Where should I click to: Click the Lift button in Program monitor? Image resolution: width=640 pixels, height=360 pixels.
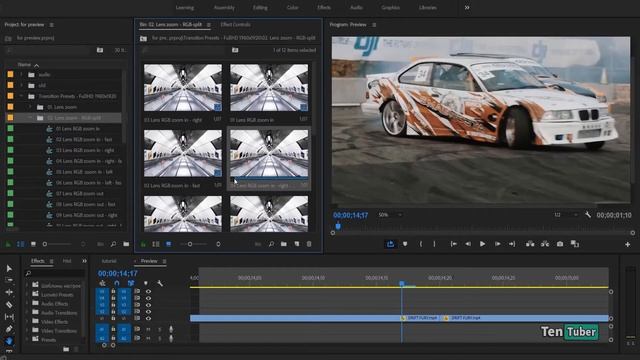click(530, 244)
